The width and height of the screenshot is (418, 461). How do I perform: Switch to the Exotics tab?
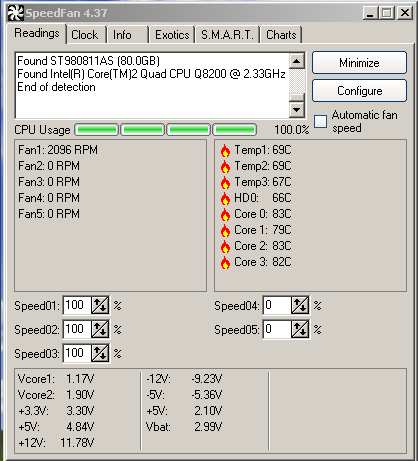172,35
